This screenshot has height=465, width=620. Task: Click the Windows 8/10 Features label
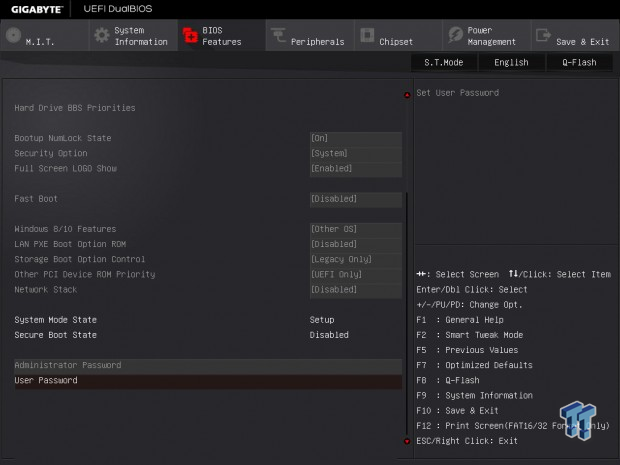[65, 229]
